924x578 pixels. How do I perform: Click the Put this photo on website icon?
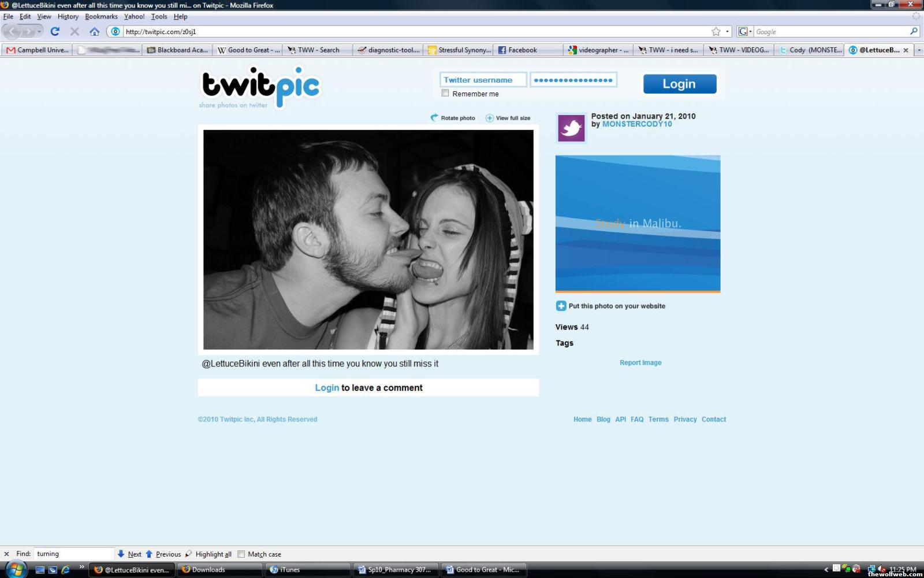click(561, 306)
